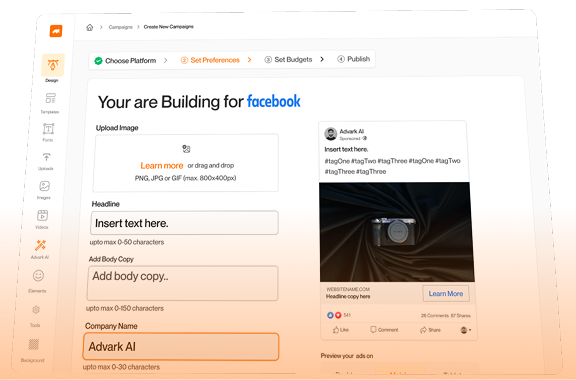Screen dimensions: 576x380
Task: Click 'upto max 0-150 characters' hint
Action: tap(125, 308)
